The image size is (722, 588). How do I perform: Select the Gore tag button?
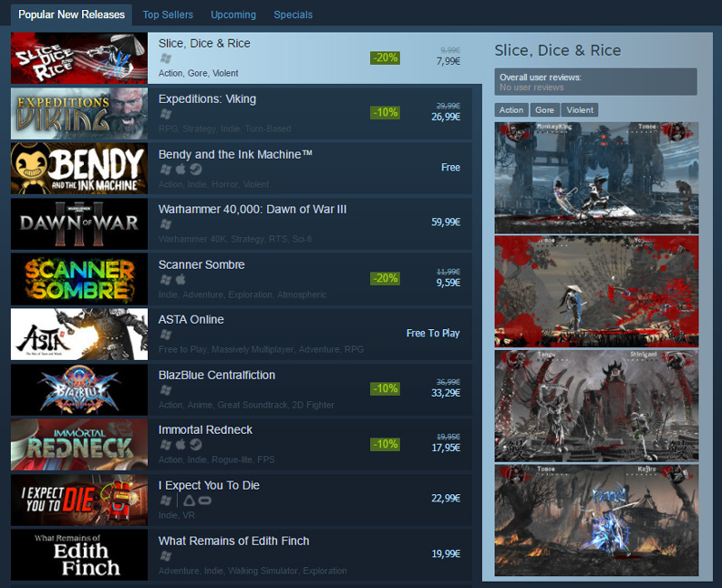pos(545,110)
